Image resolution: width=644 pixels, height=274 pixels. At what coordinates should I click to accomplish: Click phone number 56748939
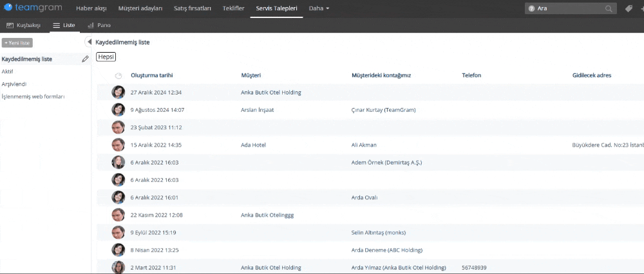(474, 268)
